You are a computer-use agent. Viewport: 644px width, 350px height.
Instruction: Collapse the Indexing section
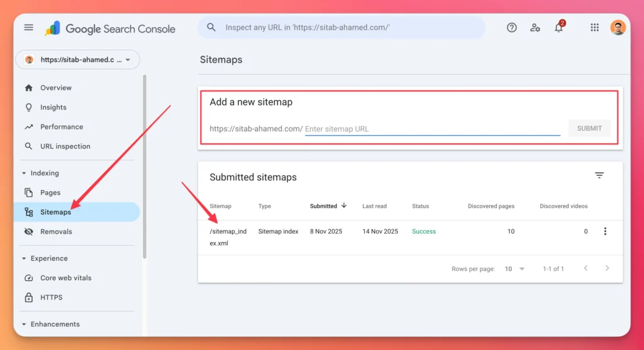[24, 173]
